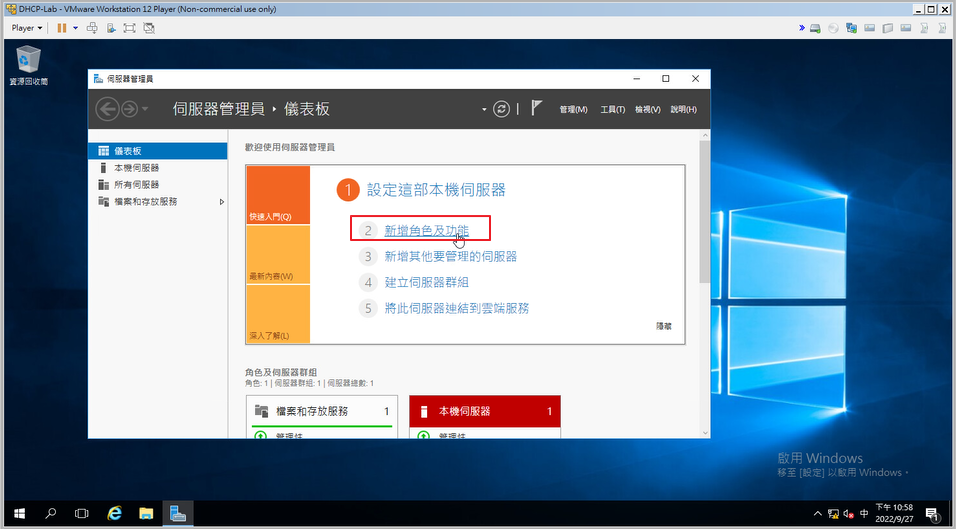Open the Windows Start menu
This screenshot has height=529, width=956.
(x=20, y=513)
